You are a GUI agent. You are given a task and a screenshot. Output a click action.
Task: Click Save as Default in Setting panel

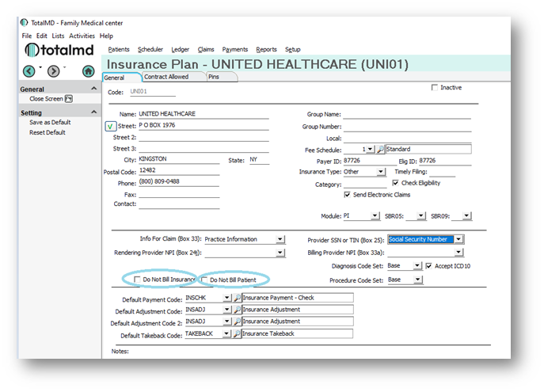click(50, 123)
